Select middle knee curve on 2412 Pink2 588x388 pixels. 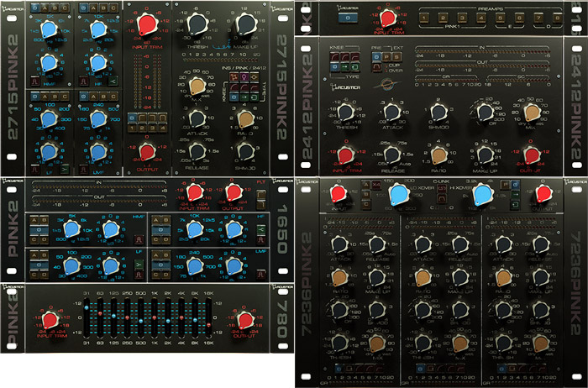[345, 57]
